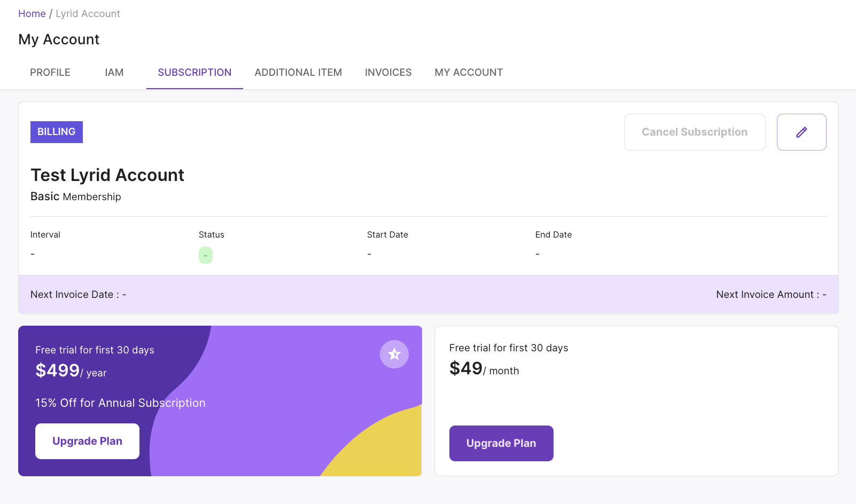Click the Test Lyrid Account heading
Screen dimensions: 856x504
pyautogui.click(x=107, y=175)
